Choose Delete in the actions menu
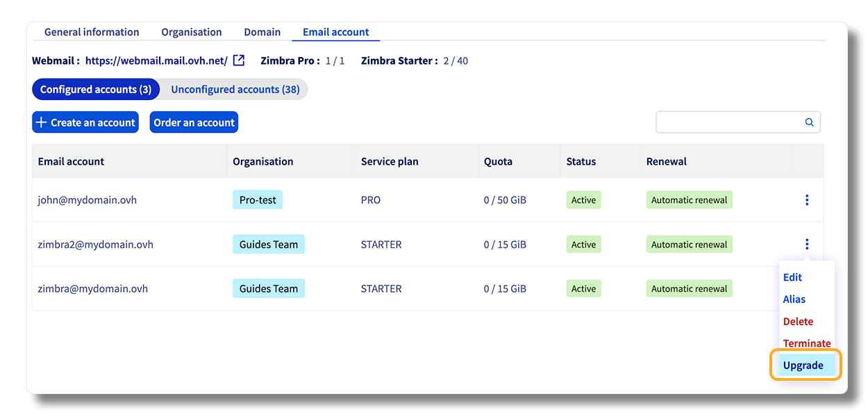This screenshot has width=868, height=417. tap(798, 322)
